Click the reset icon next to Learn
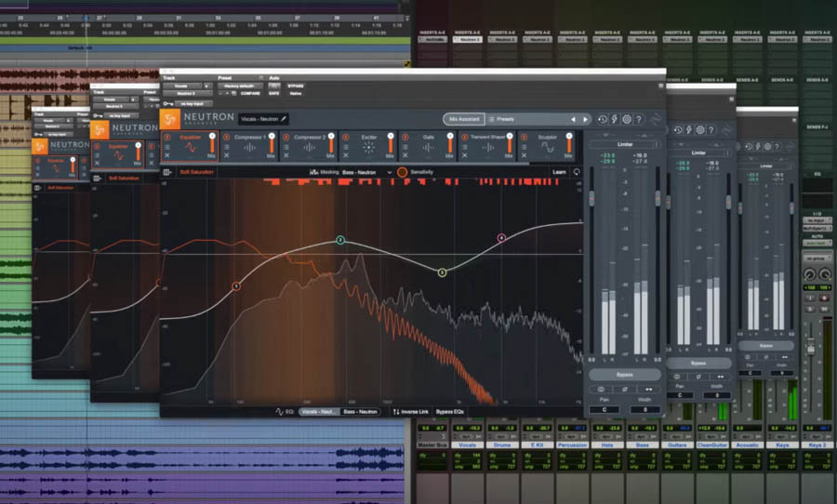 576,172
